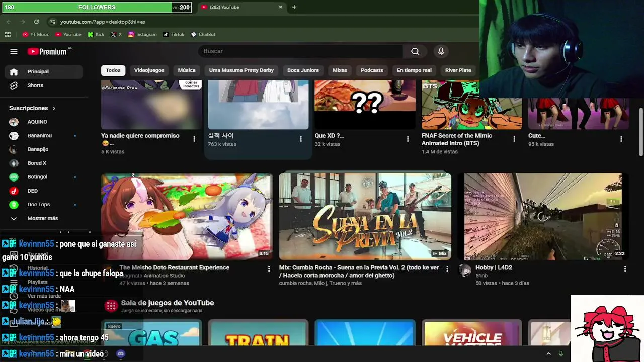Select the River Plate chip
This screenshot has width=644, height=362.
click(x=458, y=70)
